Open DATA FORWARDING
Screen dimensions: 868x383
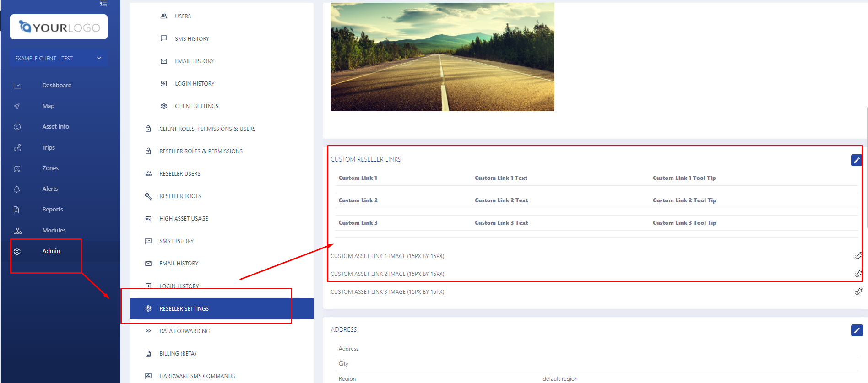[184, 331]
